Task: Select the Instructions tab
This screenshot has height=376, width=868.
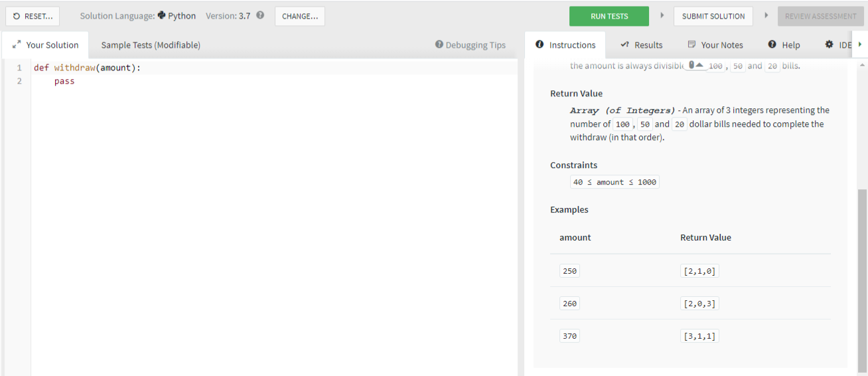Action: click(x=565, y=45)
